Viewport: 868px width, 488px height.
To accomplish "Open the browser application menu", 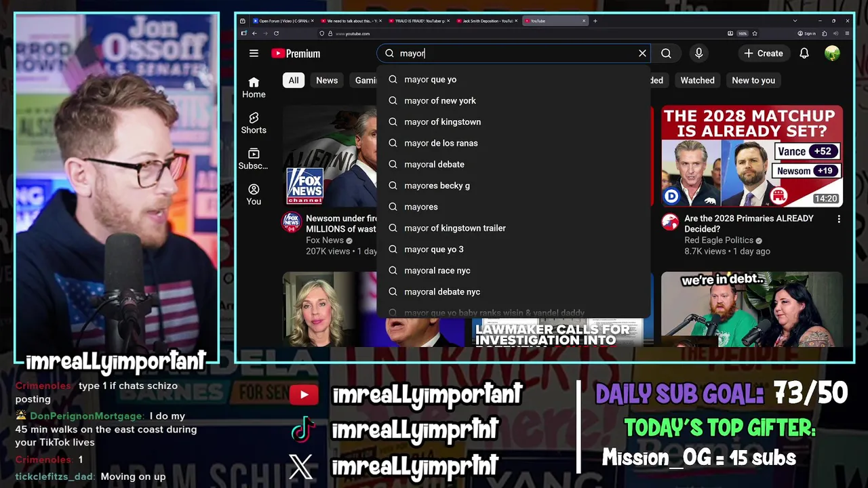I will (x=848, y=33).
